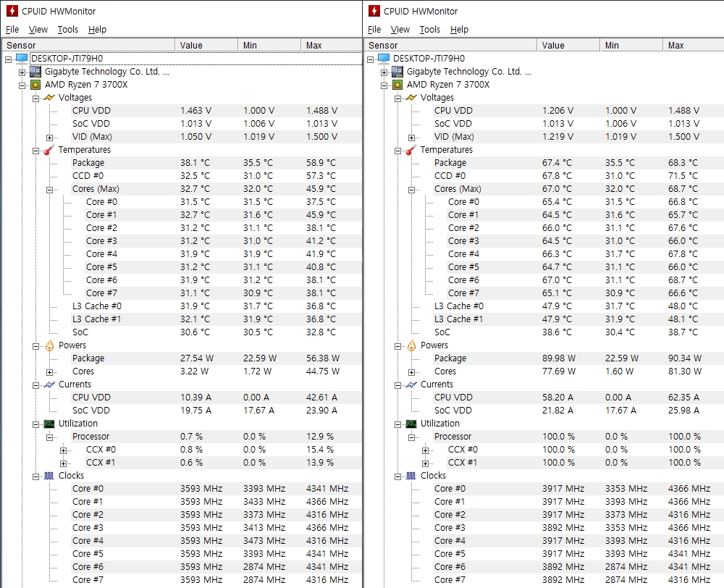Click the Powers flame icon in left window
The image size is (724, 588).
coord(49,345)
